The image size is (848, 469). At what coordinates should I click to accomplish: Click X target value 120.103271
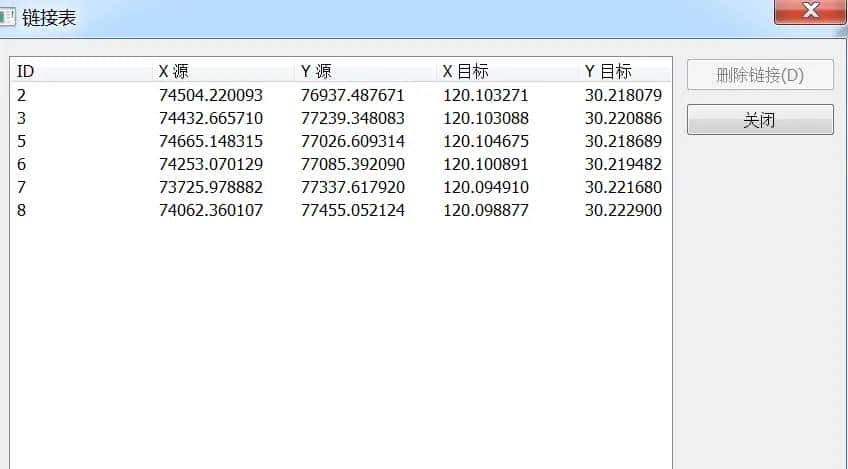pos(486,95)
